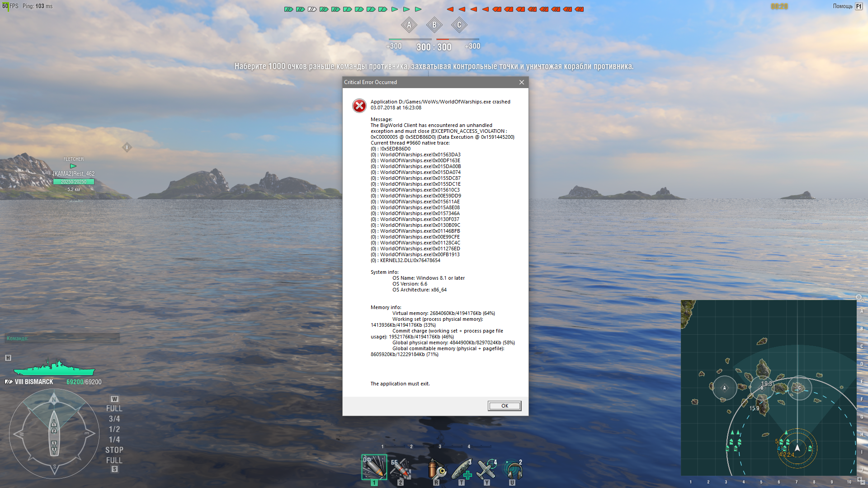The image size is (868, 488).
Task: Click the red error icon in dialog
Action: point(359,106)
